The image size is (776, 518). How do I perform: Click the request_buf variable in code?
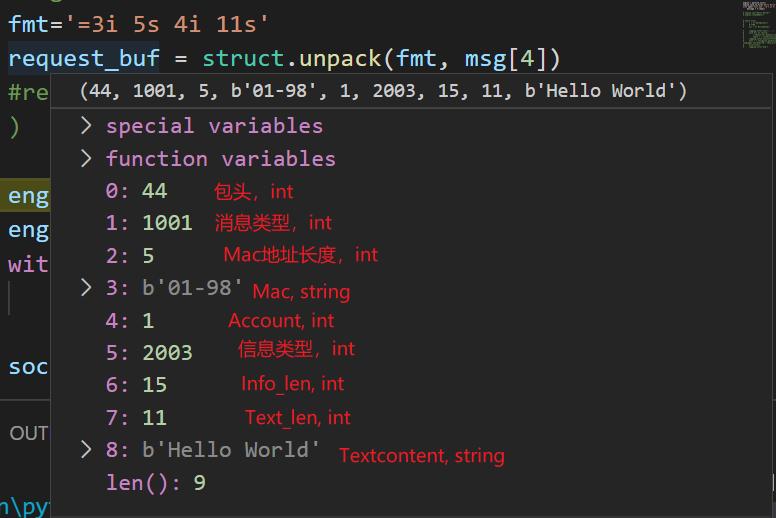[84, 58]
